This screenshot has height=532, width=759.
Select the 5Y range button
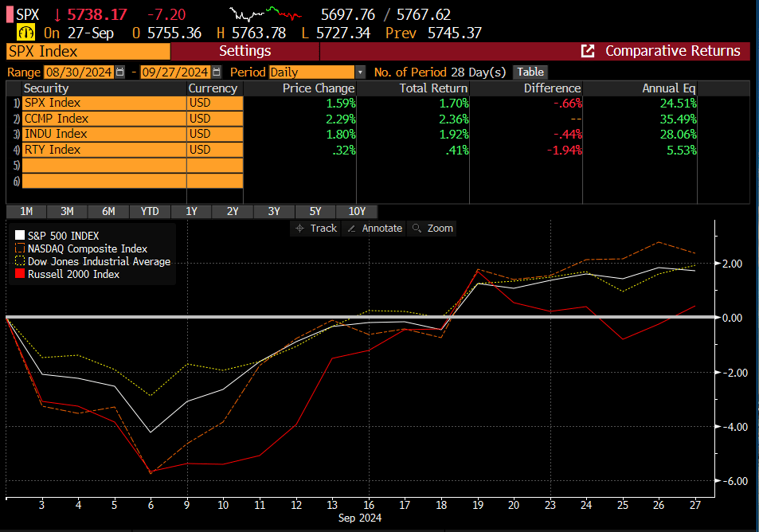[x=315, y=211]
